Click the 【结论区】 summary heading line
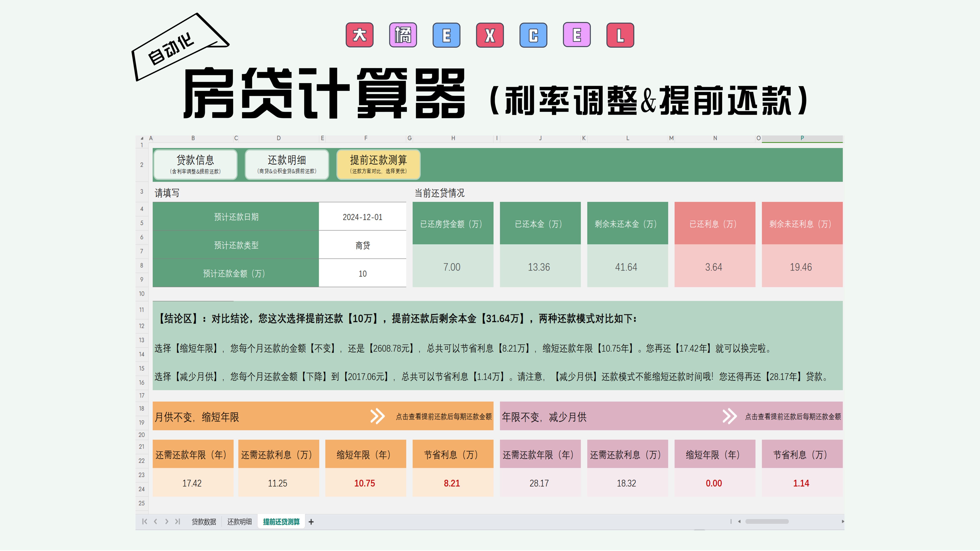The width and height of the screenshot is (980, 551). coord(397,318)
